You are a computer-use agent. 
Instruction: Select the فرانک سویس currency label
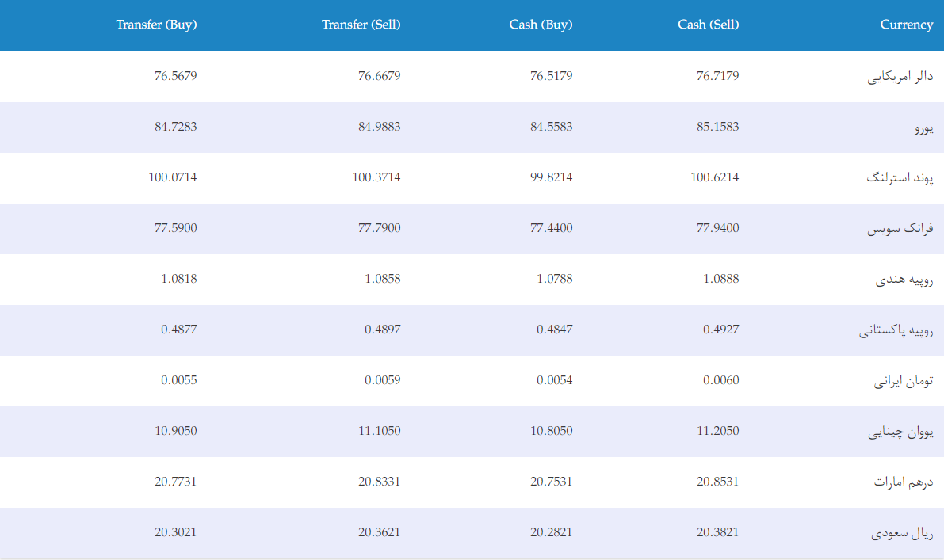tap(900, 229)
